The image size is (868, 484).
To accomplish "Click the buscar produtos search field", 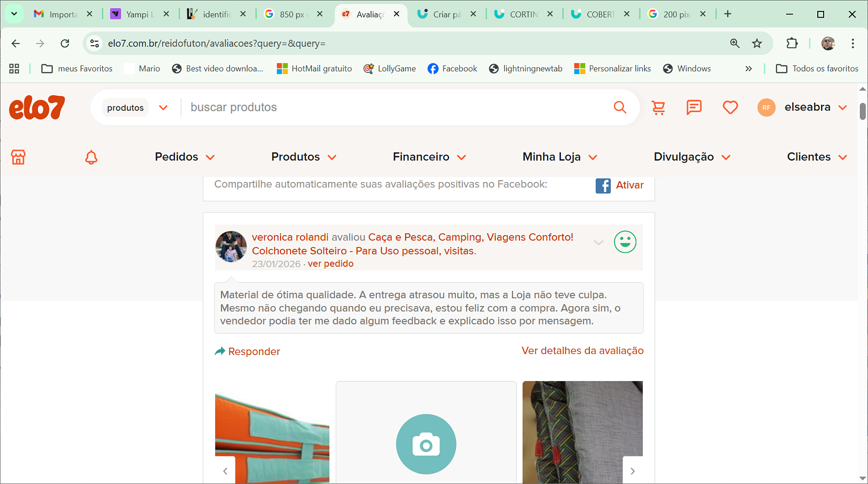I will 394,107.
